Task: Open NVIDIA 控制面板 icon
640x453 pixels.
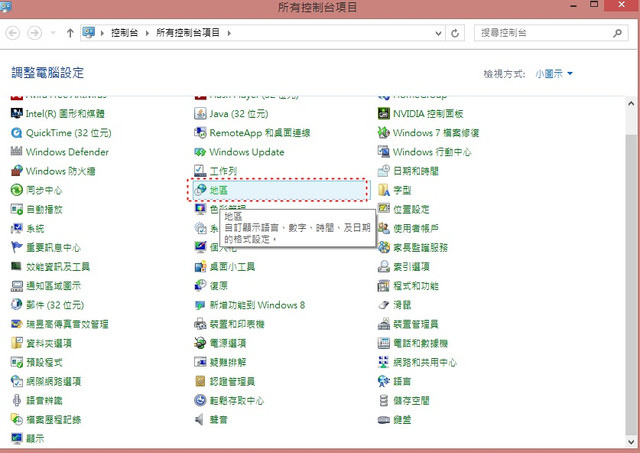Action: [384, 113]
